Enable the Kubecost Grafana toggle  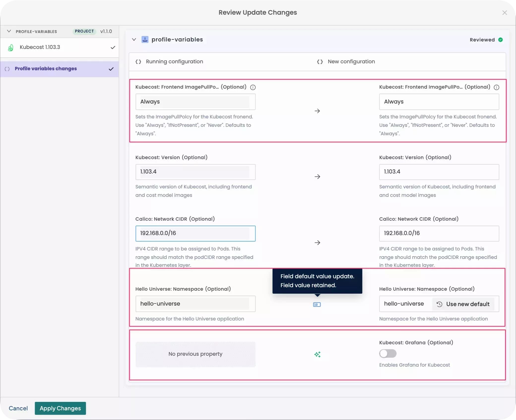(x=388, y=353)
